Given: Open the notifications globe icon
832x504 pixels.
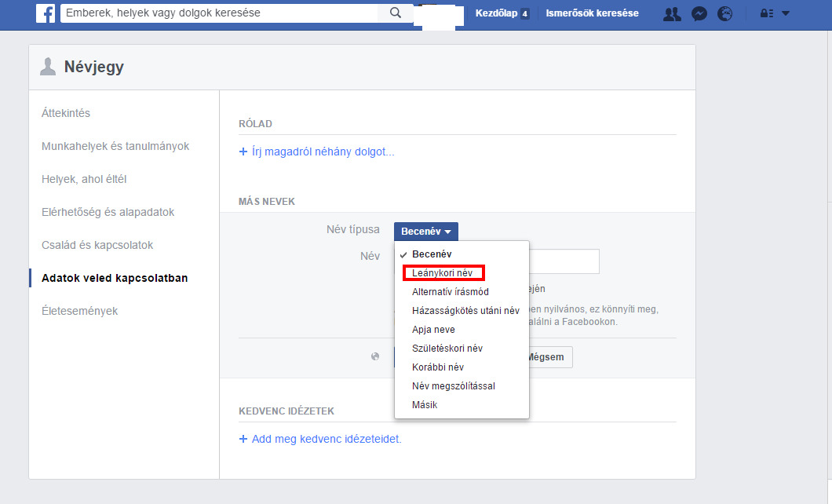Looking at the screenshot, I should tap(724, 14).
